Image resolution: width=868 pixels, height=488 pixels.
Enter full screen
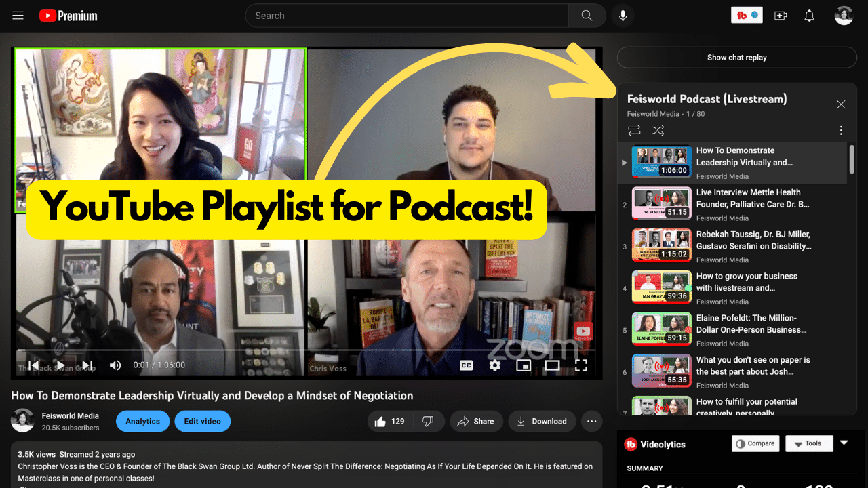pyautogui.click(x=580, y=365)
